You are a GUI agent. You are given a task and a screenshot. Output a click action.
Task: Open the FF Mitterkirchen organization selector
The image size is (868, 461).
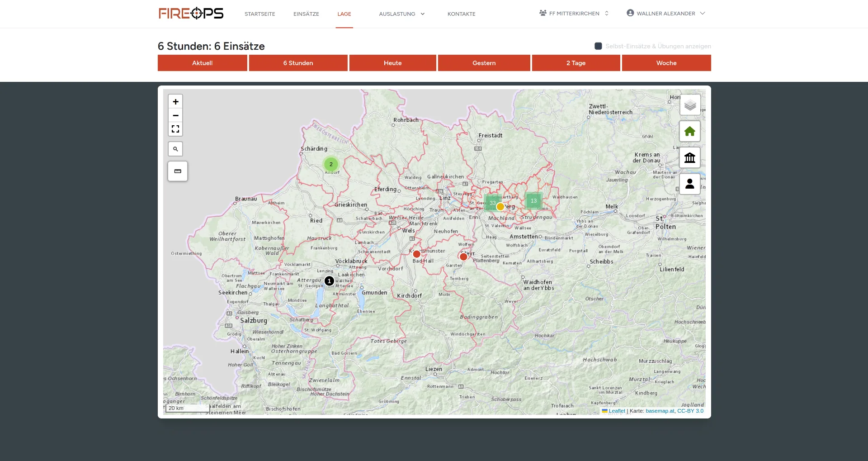pos(574,14)
